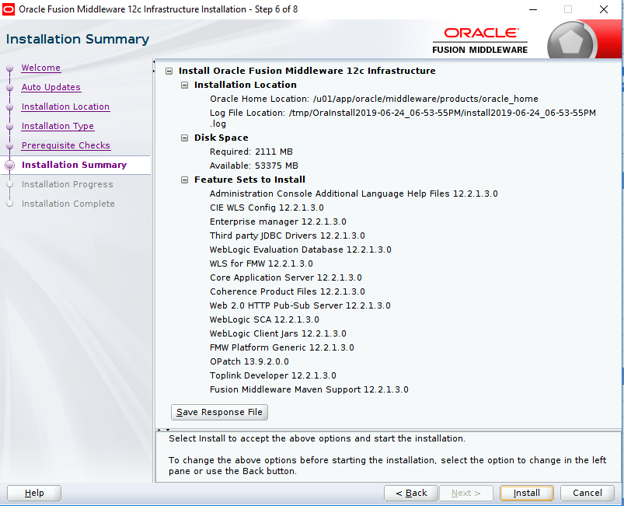Cancel the installation

[587, 493]
